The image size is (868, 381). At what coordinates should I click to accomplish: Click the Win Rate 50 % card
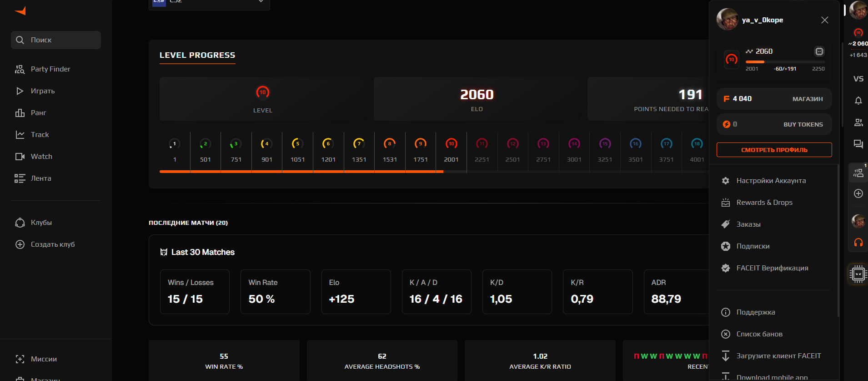pos(276,292)
